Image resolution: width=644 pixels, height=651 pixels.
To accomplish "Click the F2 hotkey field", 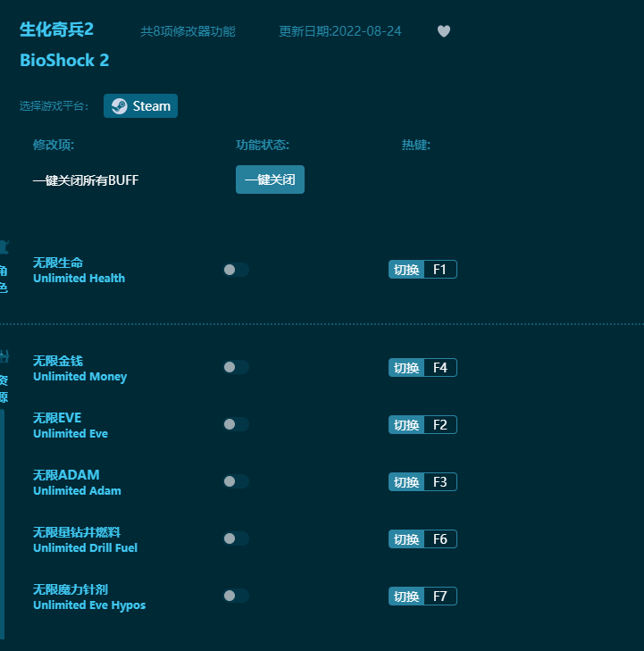I will click(440, 425).
